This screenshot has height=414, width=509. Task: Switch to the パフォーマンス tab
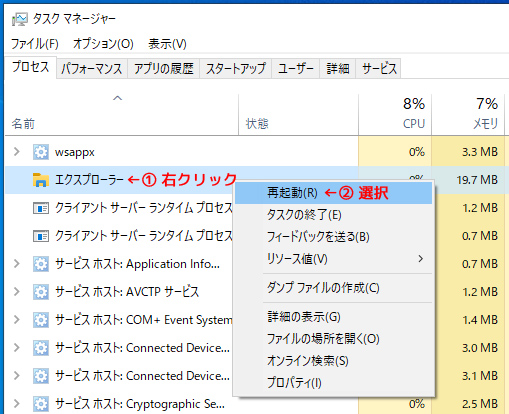pyautogui.click(x=92, y=69)
